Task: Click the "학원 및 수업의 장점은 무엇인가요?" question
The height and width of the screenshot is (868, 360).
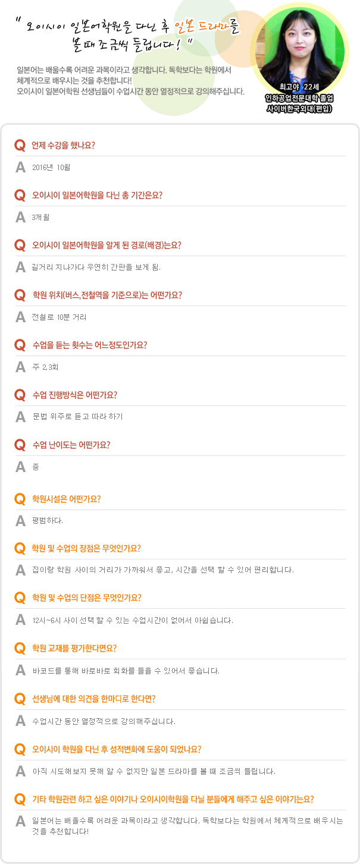Action: 86,548
